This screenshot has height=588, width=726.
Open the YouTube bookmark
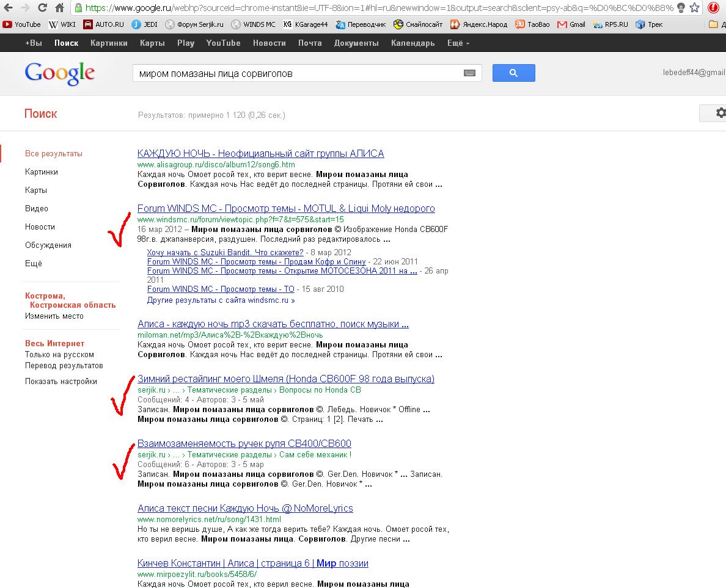21,24
